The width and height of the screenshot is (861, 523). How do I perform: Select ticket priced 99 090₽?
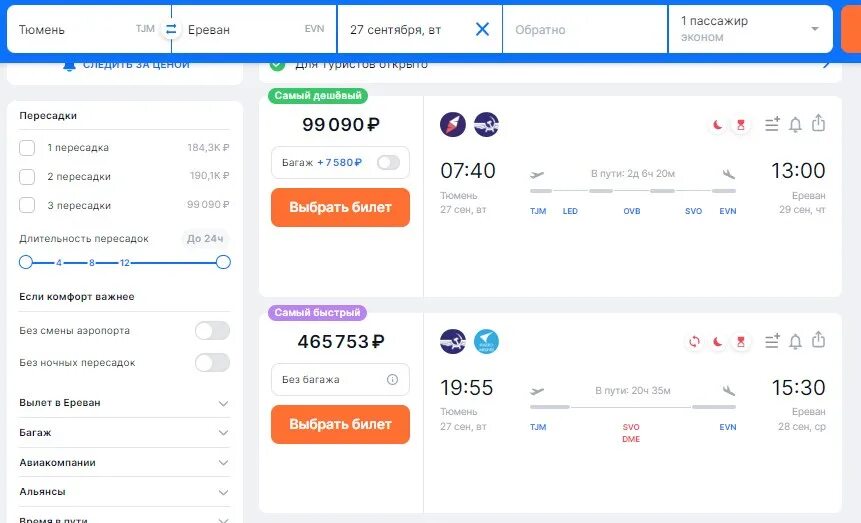tap(340, 207)
